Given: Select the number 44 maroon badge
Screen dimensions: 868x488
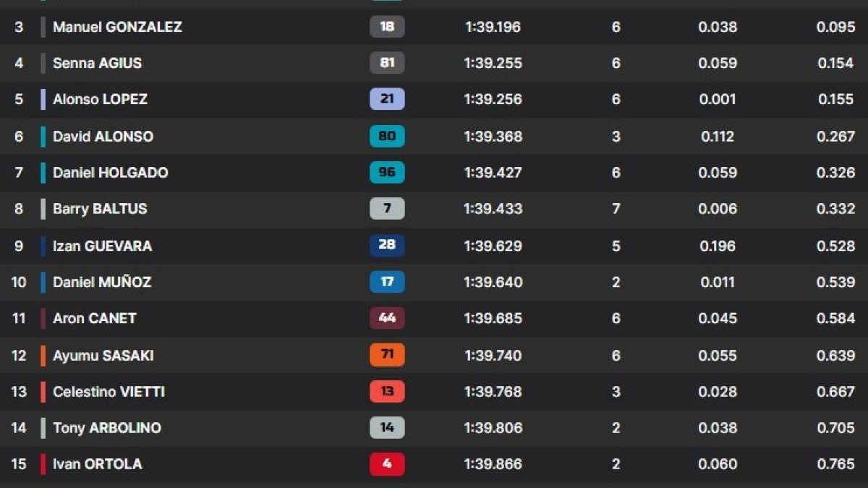Looking at the screenshot, I should (387, 318).
